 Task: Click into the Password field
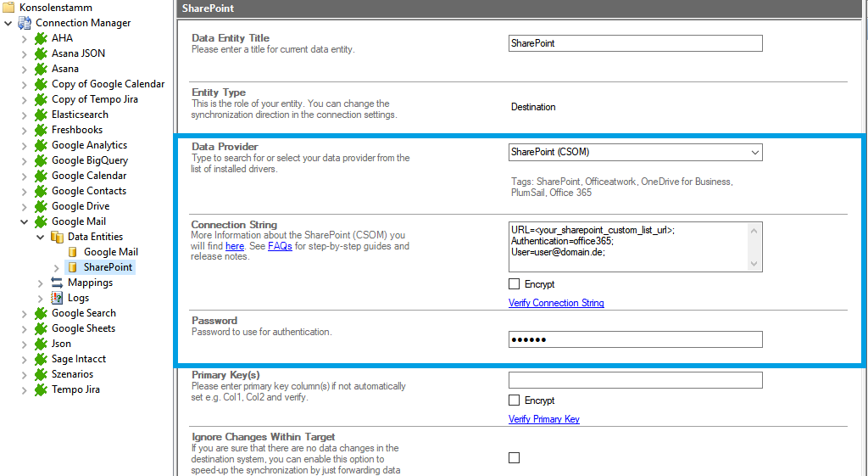[x=635, y=339]
